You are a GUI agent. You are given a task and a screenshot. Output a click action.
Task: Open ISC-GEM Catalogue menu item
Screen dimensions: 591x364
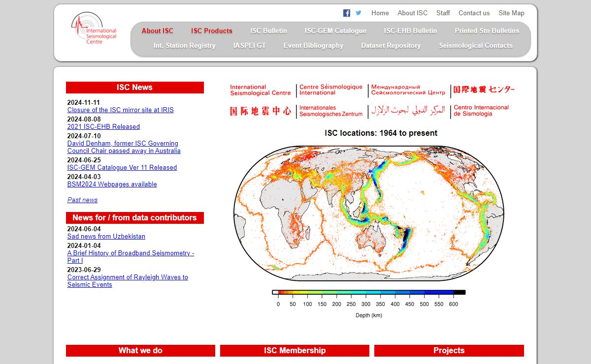pos(335,30)
